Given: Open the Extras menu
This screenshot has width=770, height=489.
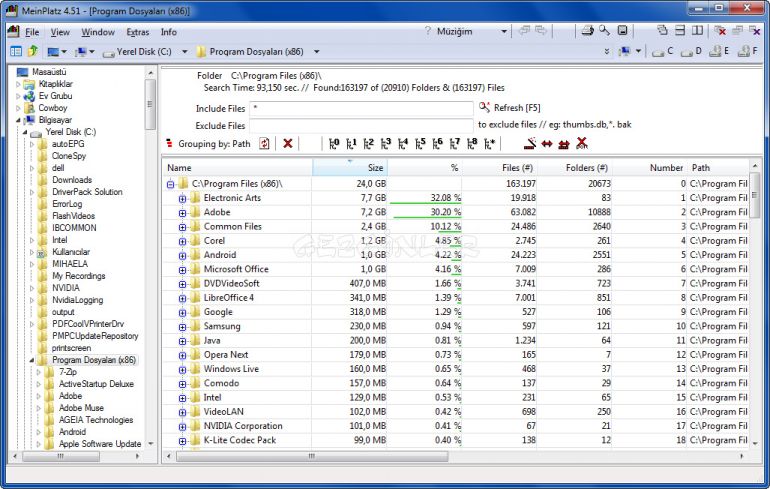Looking at the screenshot, I should pyautogui.click(x=138, y=32).
